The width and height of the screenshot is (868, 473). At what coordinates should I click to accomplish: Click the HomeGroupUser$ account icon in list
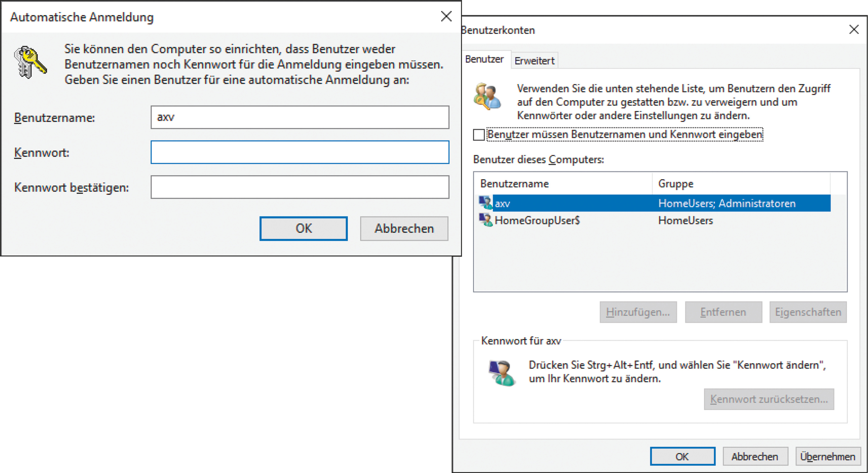click(x=485, y=220)
